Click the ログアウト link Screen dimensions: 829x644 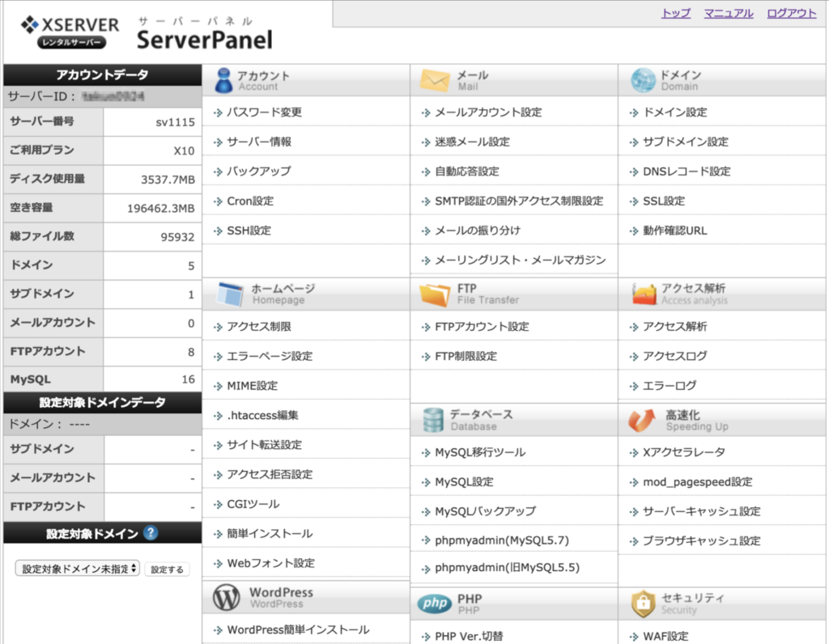pos(791,13)
